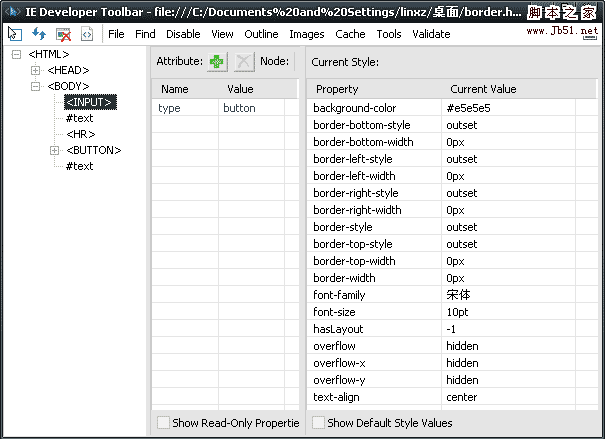Viewport: 605px width, 439px height.
Task: Collapse the BODY tree node
Action: coord(36,86)
